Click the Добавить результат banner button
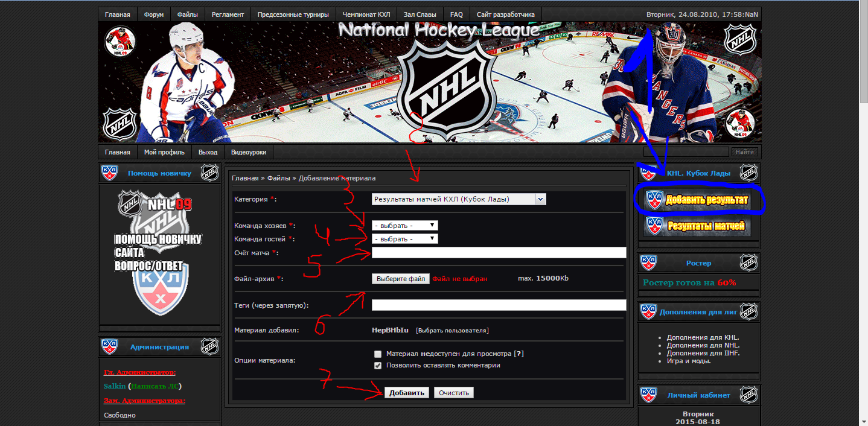Screen dimensions: 868x426 pyautogui.click(x=697, y=200)
